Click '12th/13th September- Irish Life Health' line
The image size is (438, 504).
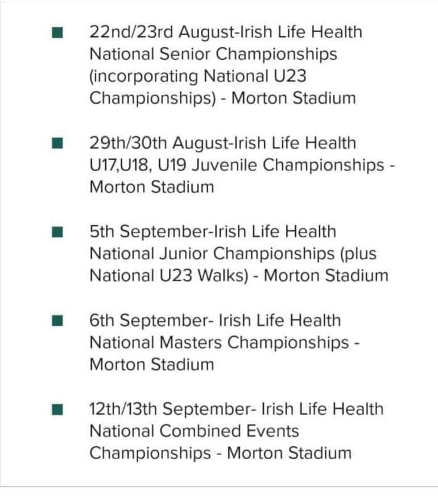(x=236, y=409)
